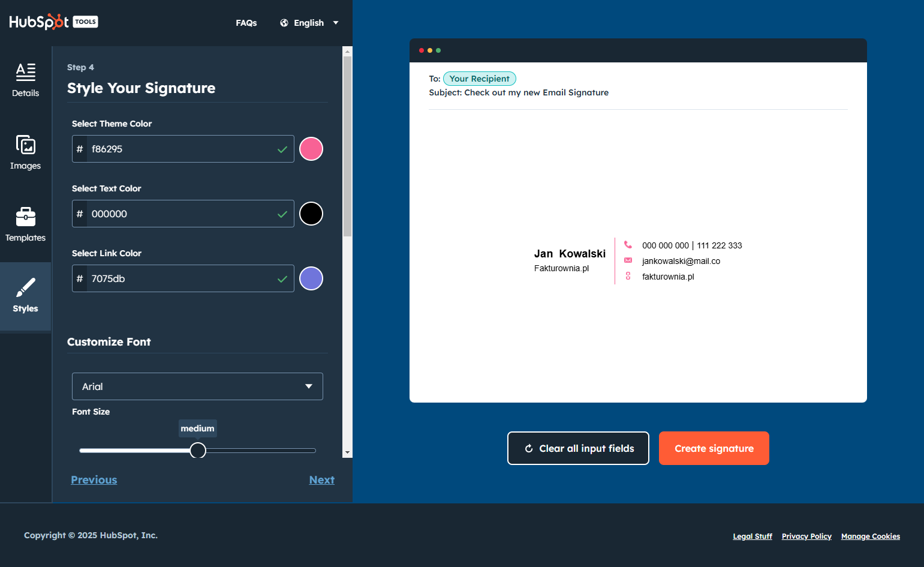Click the HubSpot Tools logo
This screenshot has width=924, height=567.
click(53, 22)
